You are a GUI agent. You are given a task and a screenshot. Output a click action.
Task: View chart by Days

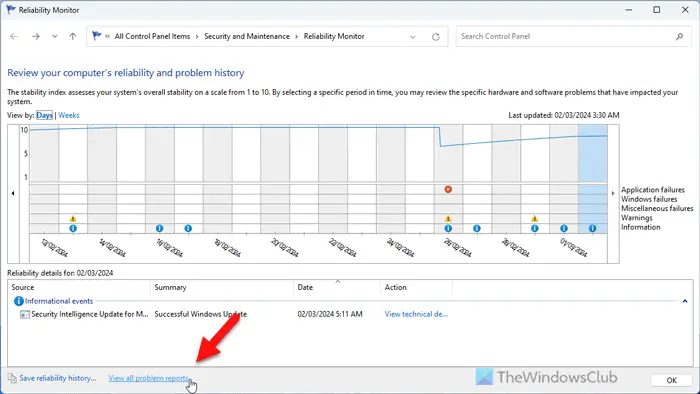point(44,115)
